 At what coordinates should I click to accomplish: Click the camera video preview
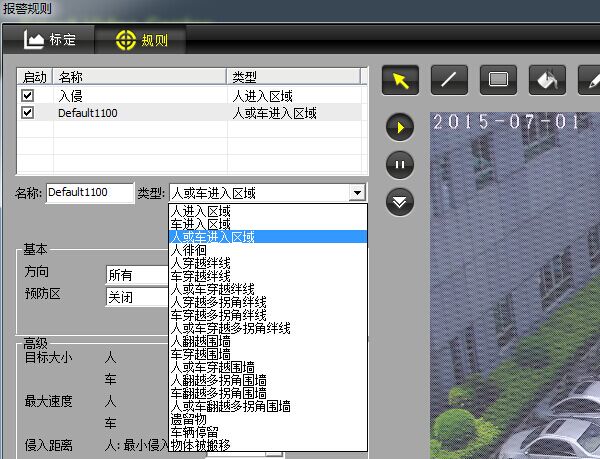click(x=515, y=285)
